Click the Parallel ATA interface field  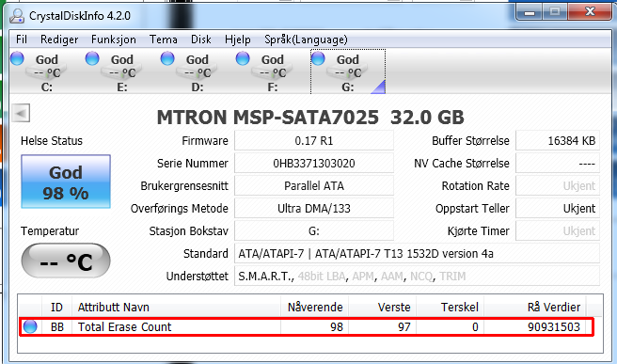pyautogui.click(x=314, y=185)
